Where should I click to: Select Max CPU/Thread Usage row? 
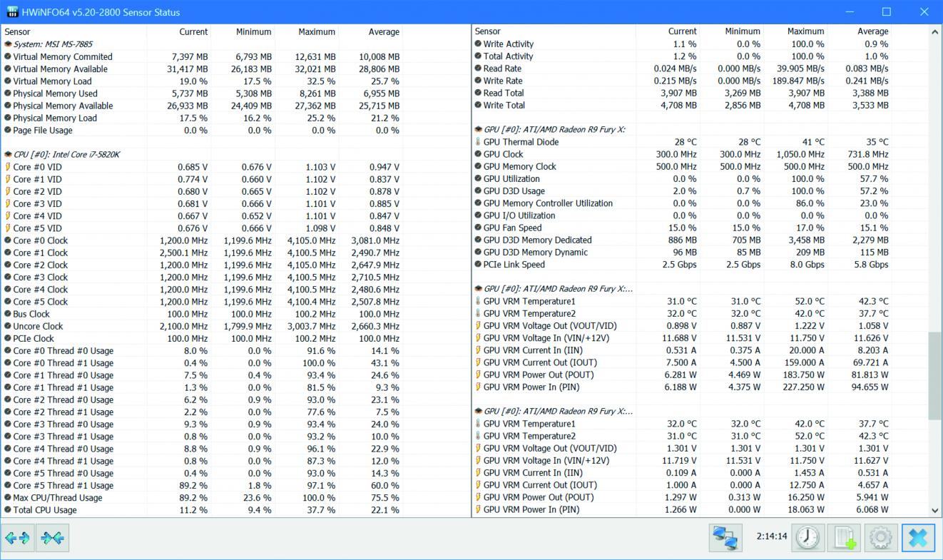point(201,498)
